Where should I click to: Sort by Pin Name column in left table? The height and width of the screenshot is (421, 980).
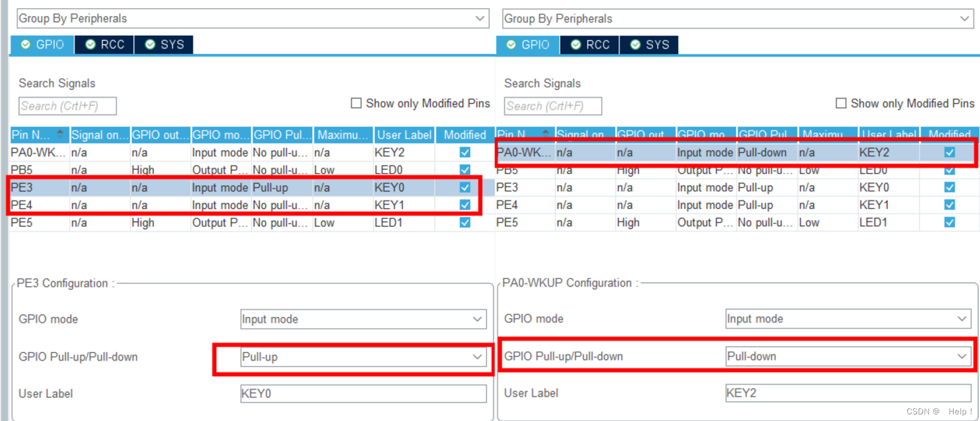[39, 134]
